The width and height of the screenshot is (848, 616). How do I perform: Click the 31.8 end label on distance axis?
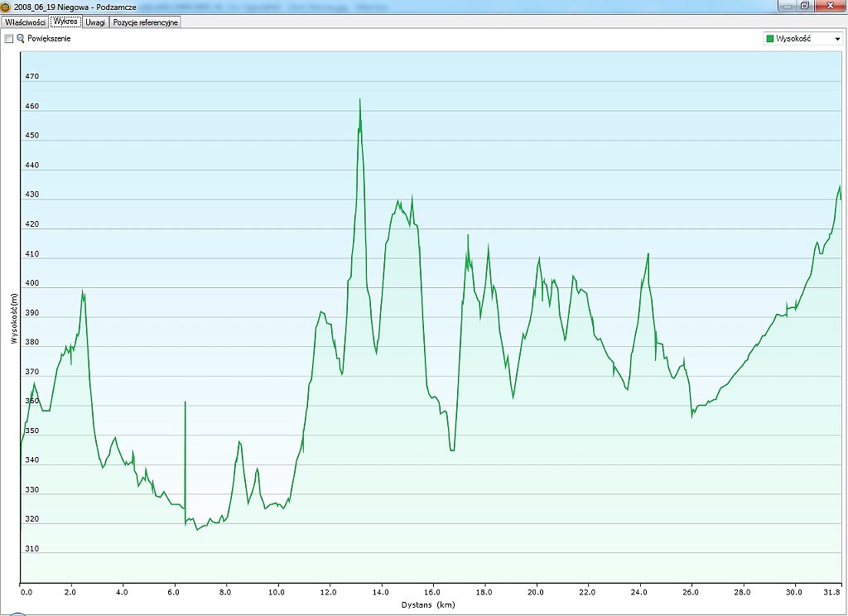833,592
